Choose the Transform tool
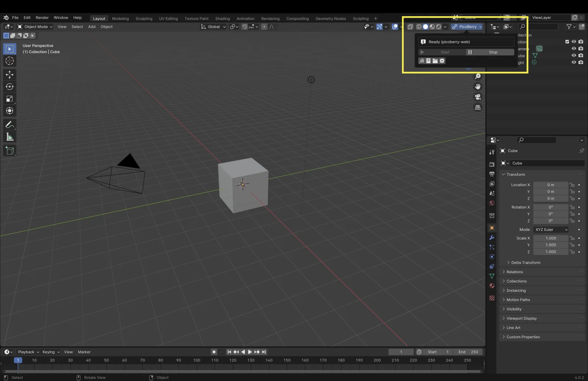The width and height of the screenshot is (588, 381). click(x=10, y=111)
